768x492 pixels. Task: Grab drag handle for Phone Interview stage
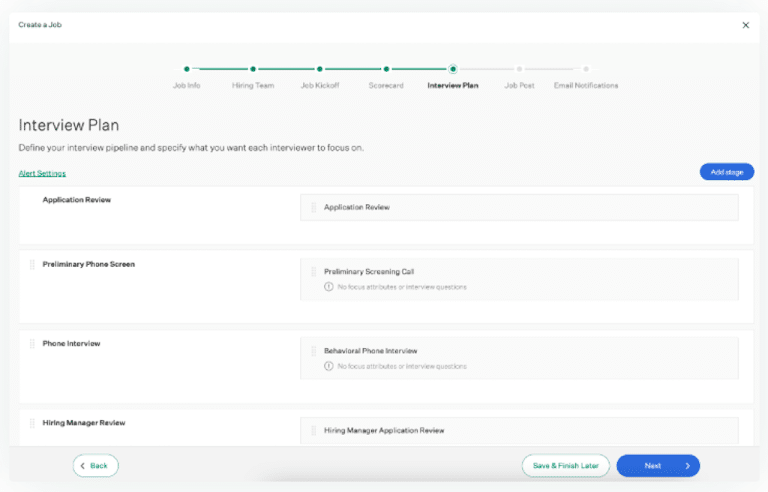point(32,344)
